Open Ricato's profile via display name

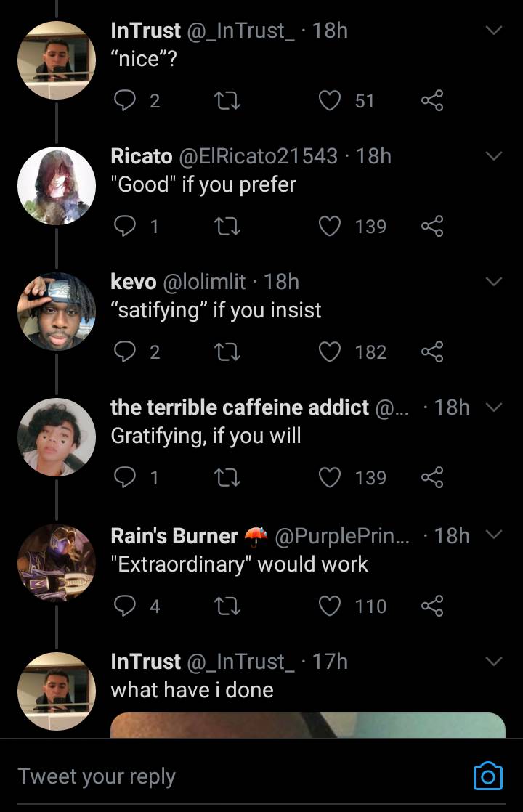coord(142,155)
